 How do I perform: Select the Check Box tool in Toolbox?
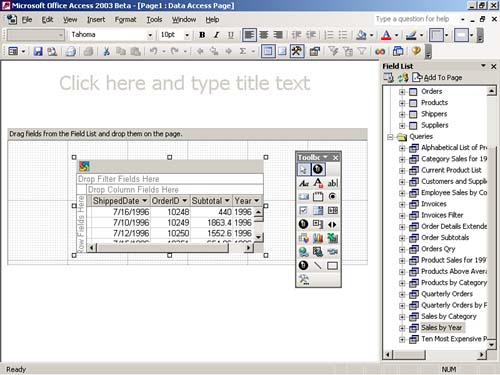[303, 210]
